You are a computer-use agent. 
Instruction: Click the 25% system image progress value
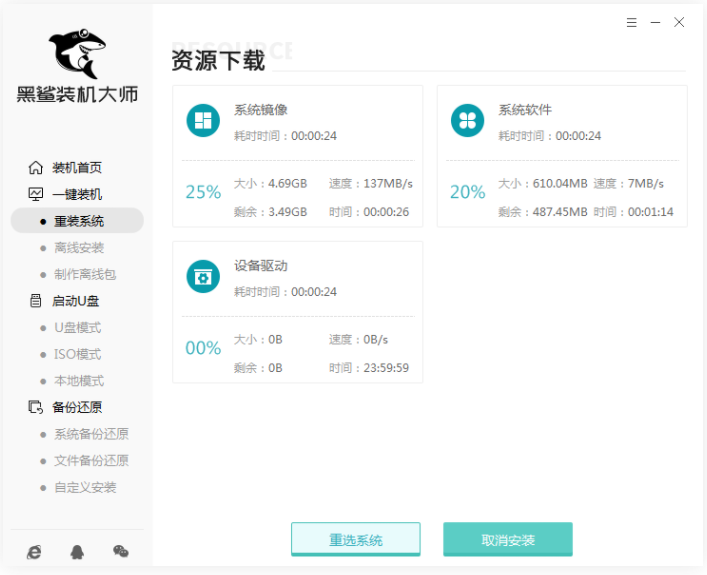pos(203,192)
